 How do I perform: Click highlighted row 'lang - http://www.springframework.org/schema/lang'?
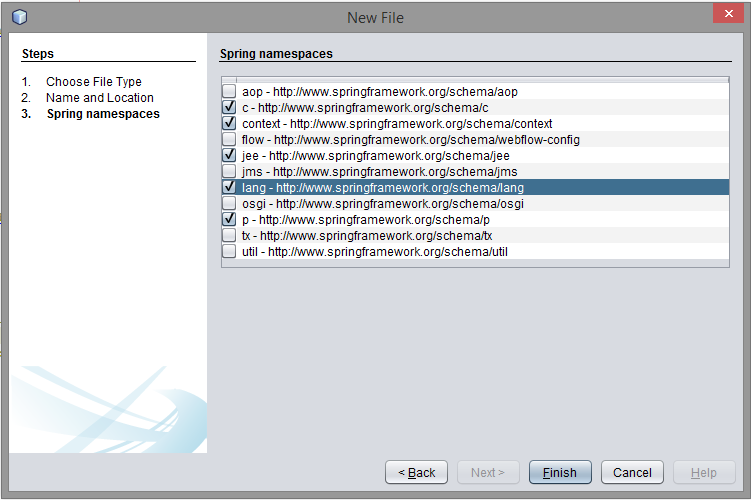point(475,187)
